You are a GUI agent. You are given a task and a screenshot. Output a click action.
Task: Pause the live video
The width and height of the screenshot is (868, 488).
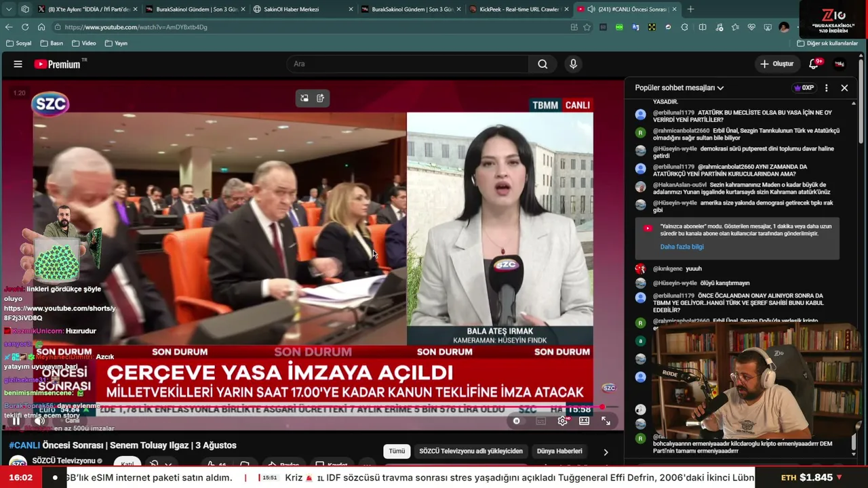point(16,421)
